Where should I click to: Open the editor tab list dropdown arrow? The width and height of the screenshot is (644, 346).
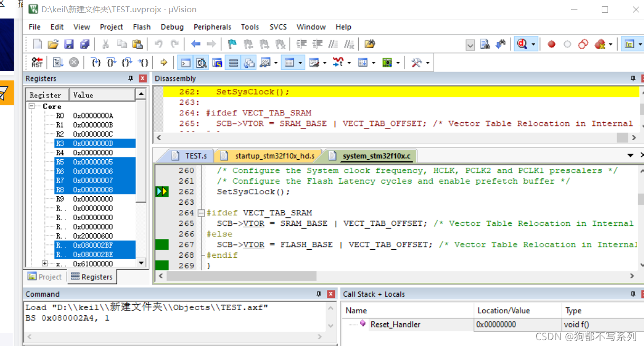pyautogui.click(x=630, y=156)
